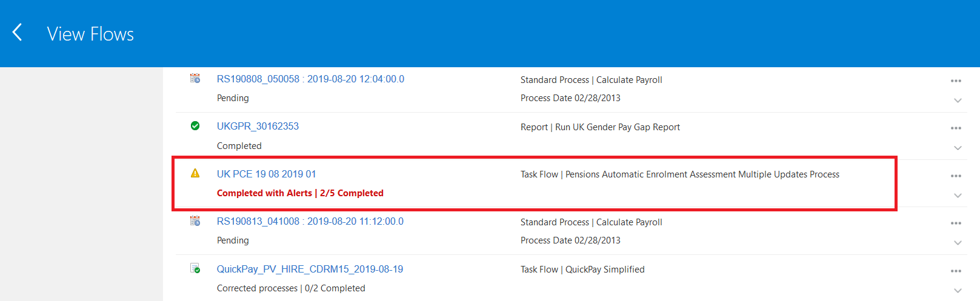
Task: Expand the UKGPR_30162353 flow details
Action: coord(958,148)
